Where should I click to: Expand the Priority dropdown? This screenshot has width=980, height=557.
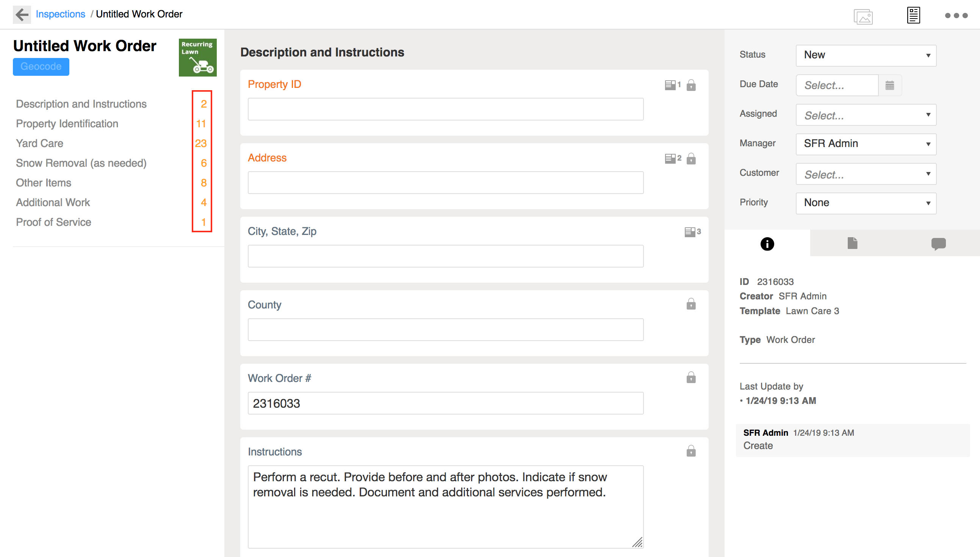coord(866,203)
